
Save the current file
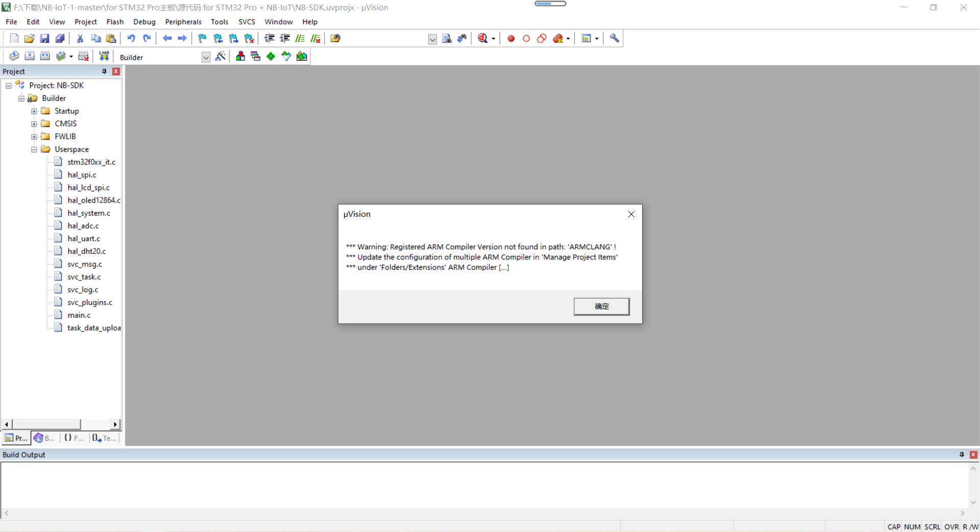[x=45, y=38]
